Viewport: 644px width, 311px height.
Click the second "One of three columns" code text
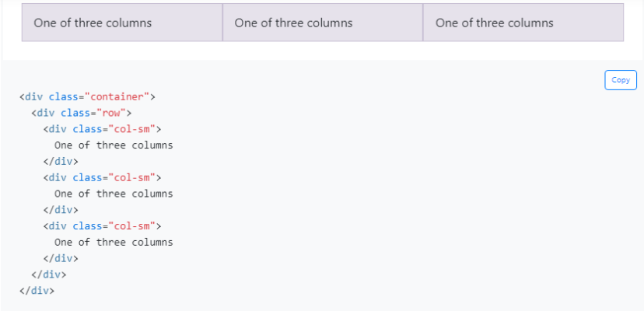(x=114, y=194)
